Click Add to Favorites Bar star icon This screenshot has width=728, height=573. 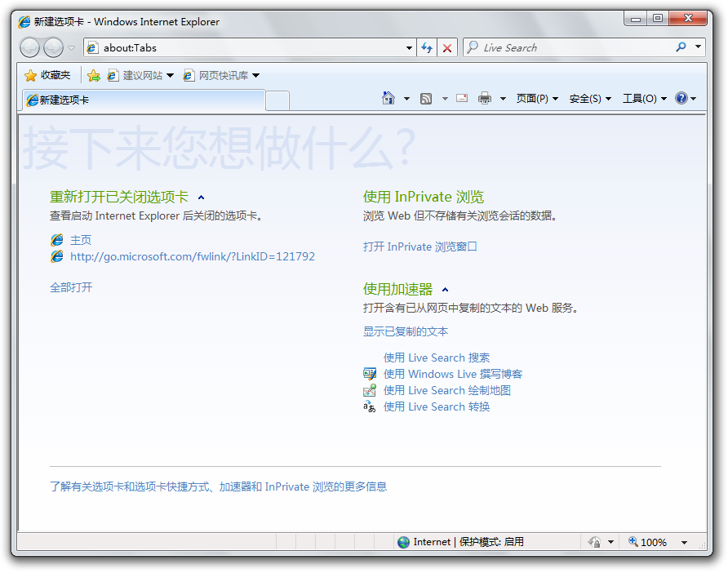coord(93,75)
